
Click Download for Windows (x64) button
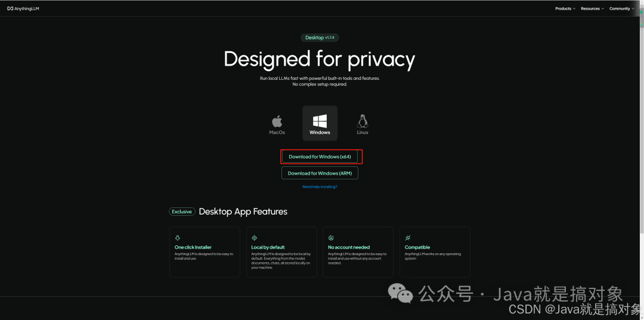click(x=320, y=157)
